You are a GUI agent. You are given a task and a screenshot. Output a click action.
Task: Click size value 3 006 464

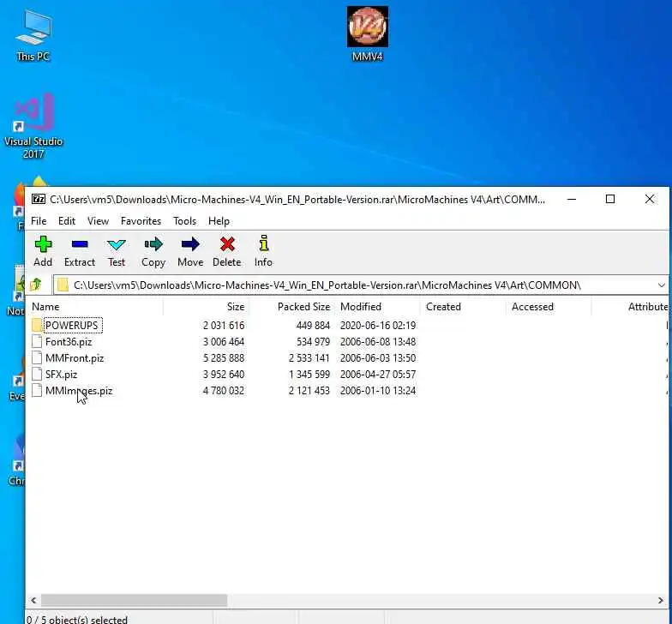point(224,341)
